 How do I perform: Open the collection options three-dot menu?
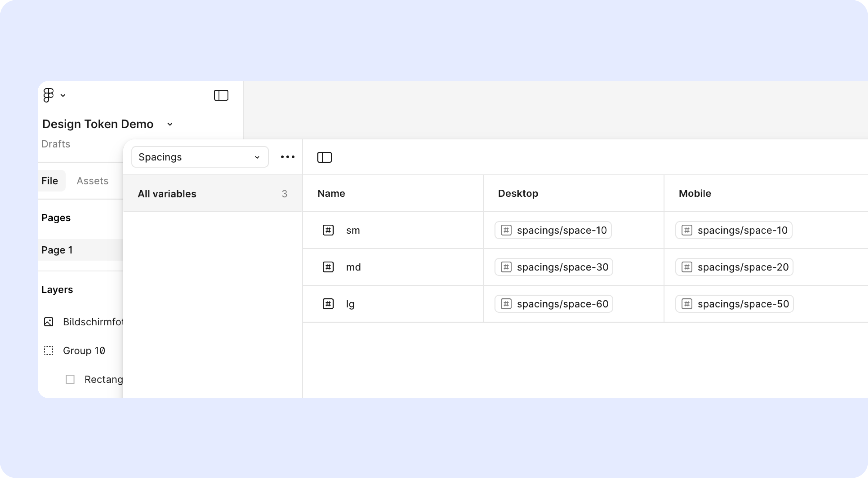[287, 157]
